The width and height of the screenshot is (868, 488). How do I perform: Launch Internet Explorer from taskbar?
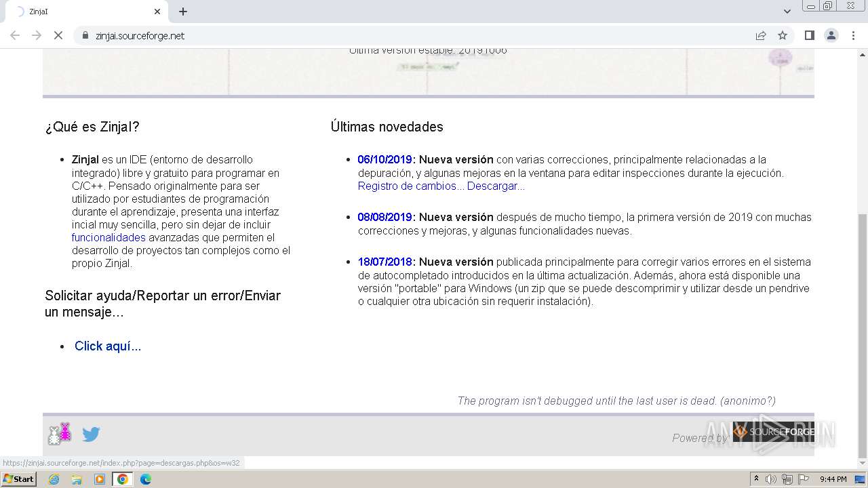click(54, 479)
